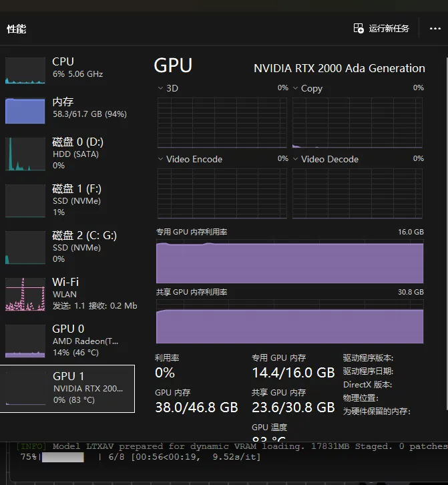
Task: Click the CPU usage mini graph thumbnail
Action: [25, 71]
